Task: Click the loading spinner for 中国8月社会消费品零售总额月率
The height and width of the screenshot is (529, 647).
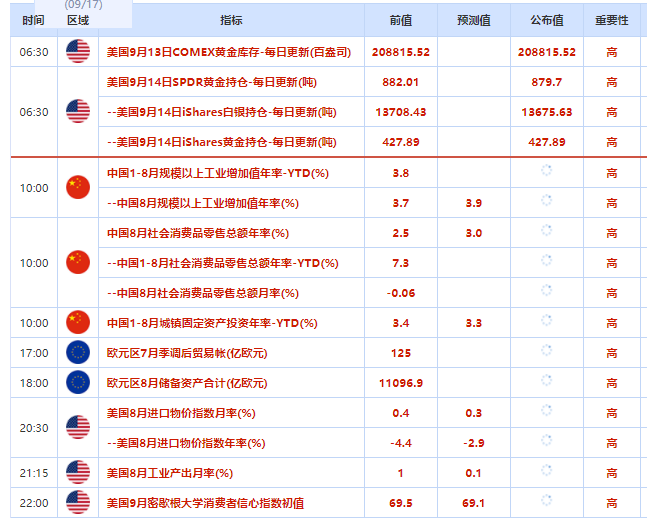Action: click(x=546, y=290)
